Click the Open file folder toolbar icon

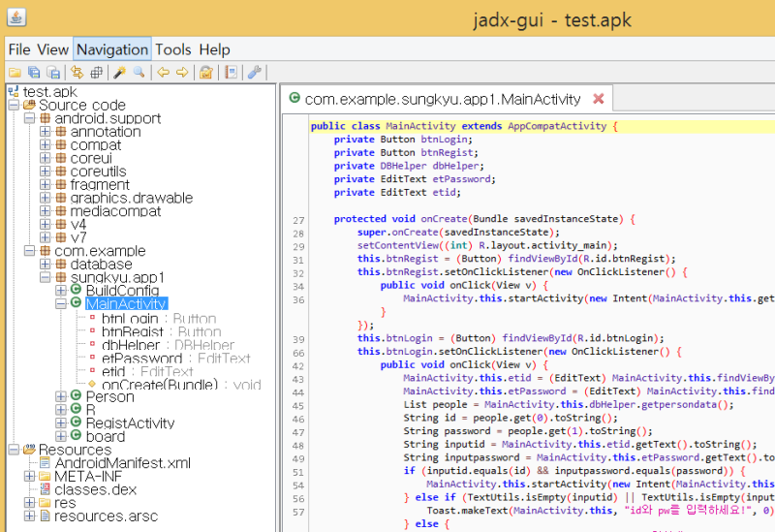pos(15,73)
